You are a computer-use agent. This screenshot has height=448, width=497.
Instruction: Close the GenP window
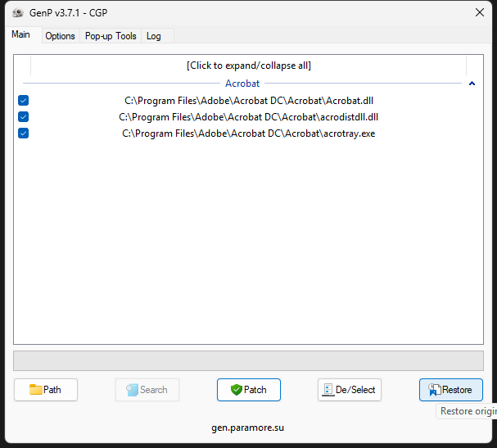tap(479, 12)
